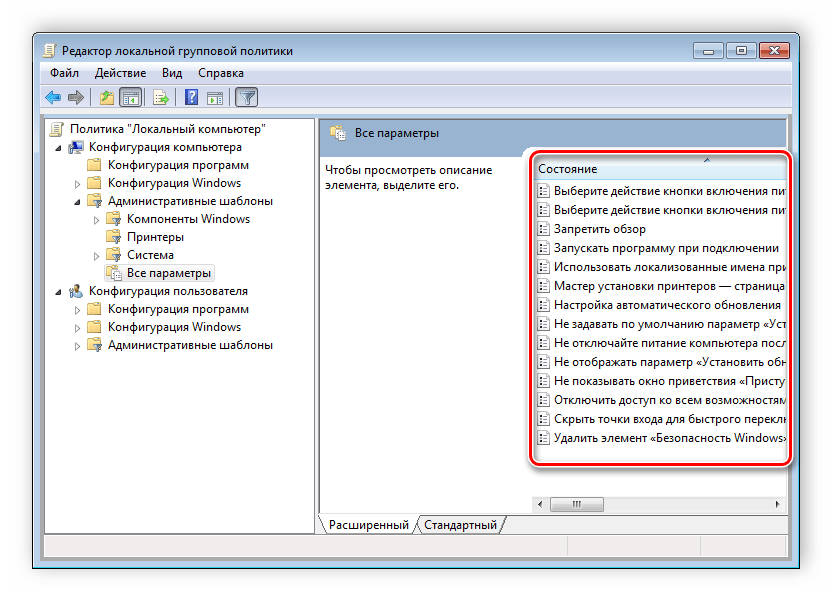Select policy Мастер установки принтеров
This screenshot has height=601, width=832.
point(670,286)
